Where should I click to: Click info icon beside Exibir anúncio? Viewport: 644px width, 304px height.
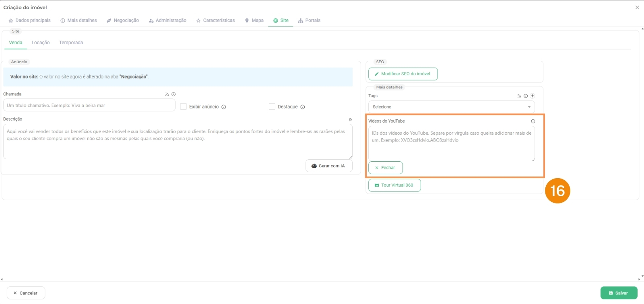pos(224,107)
